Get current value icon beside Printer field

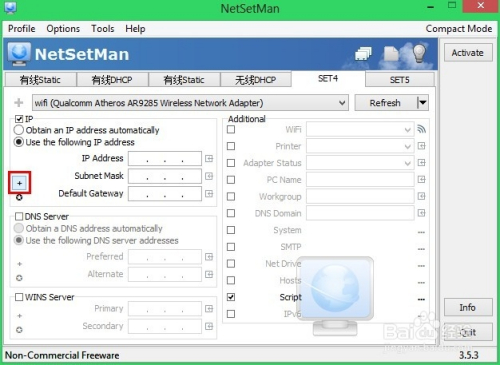(422, 146)
